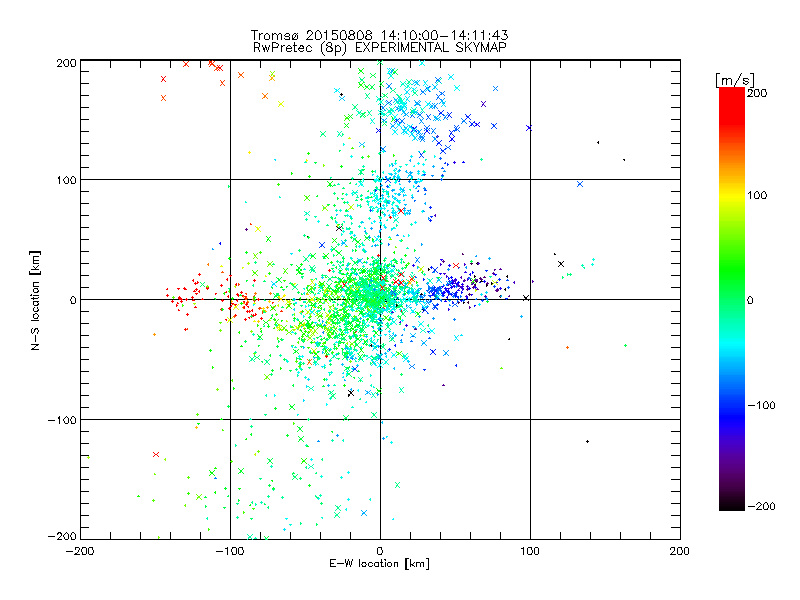
Task: Click the 'N-S location [km]' axis label
Action: pyautogui.click(x=35, y=300)
